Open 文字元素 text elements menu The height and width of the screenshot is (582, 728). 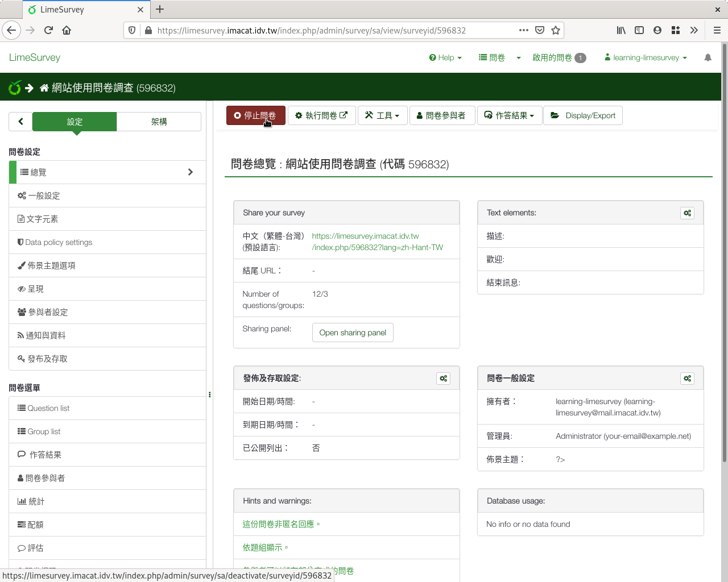[x=107, y=219]
